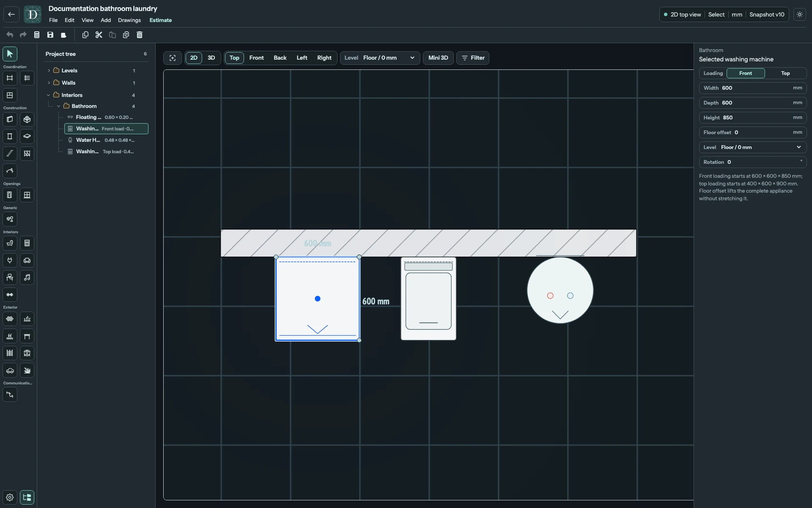Image resolution: width=812 pixels, height=508 pixels.
Task: Click the undo arrow
Action: tap(10, 35)
